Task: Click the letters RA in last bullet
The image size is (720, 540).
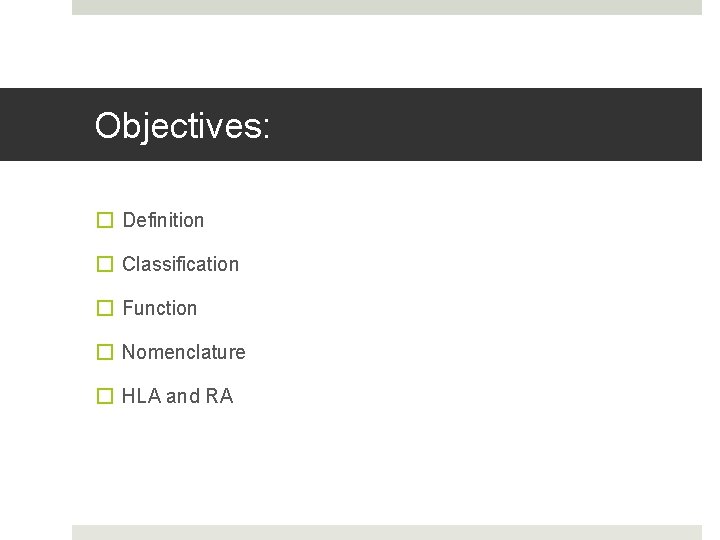Action: [219, 396]
